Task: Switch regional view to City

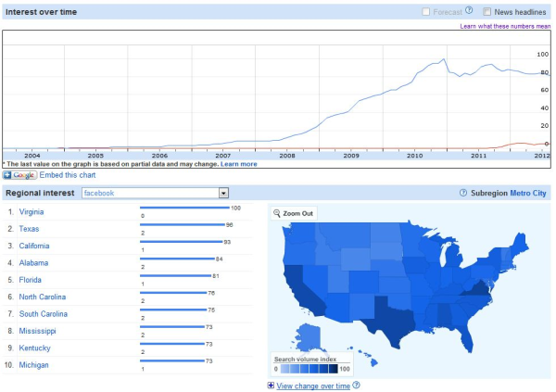Action: pyautogui.click(x=539, y=193)
